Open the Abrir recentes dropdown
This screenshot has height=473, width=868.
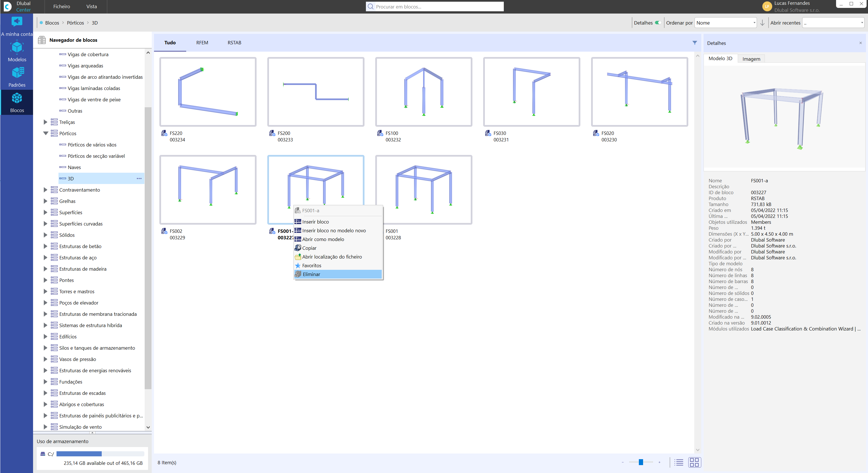click(833, 23)
